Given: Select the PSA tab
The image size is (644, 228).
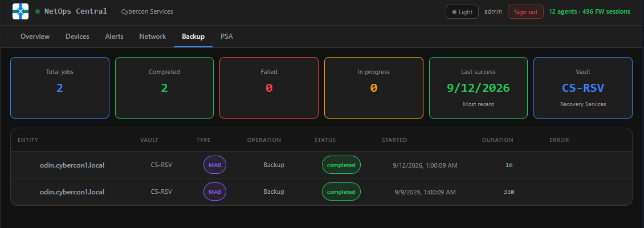Looking at the screenshot, I should point(227,36).
